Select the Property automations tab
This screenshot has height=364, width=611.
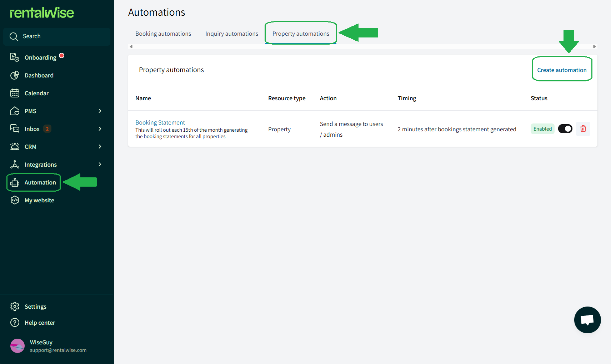[301, 34]
